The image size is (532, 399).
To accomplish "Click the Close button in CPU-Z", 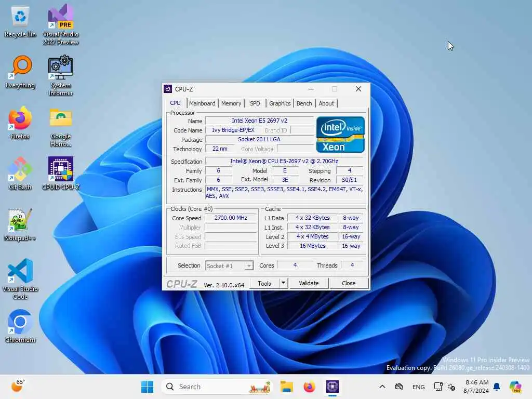I will 349,283.
